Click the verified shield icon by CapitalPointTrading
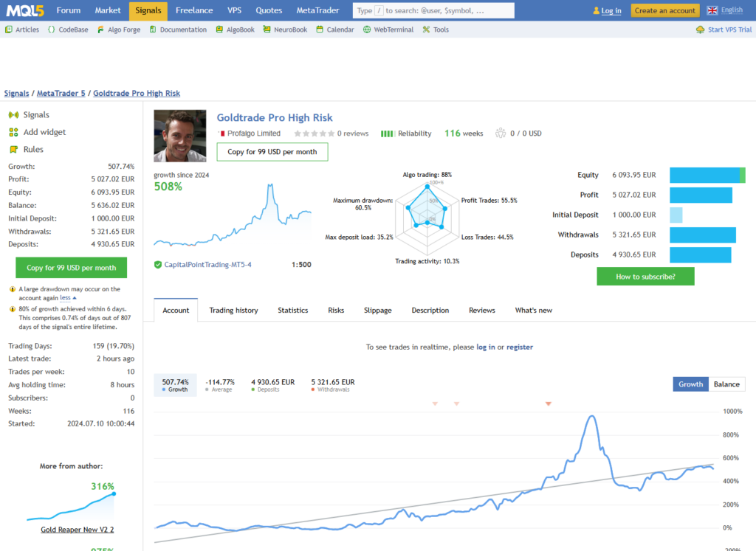756x551 pixels. [x=158, y=264]
